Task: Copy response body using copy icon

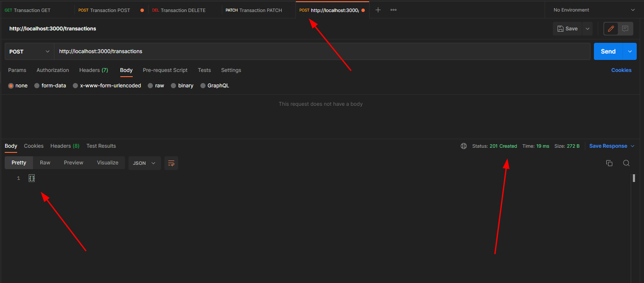Action: coord(609,163)
